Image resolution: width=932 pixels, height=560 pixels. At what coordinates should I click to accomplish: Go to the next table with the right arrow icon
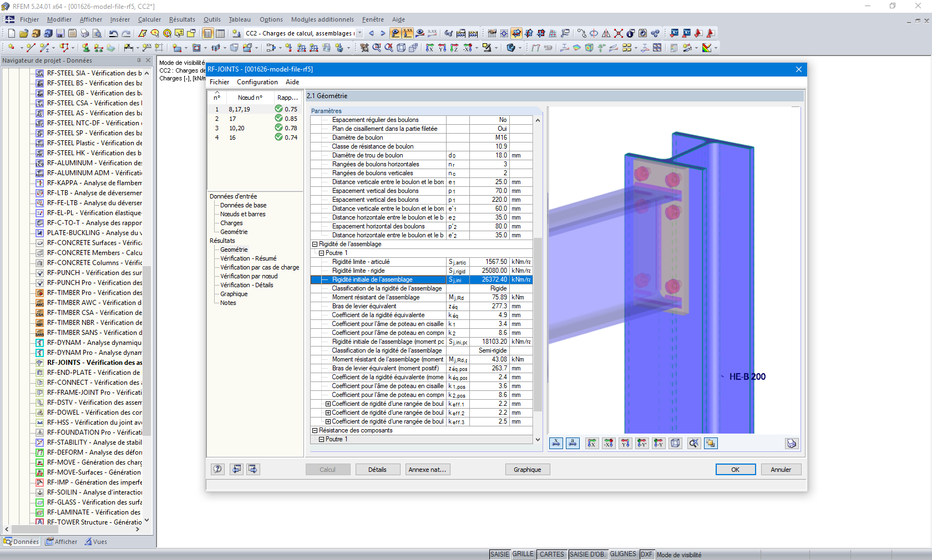[x=253, y=469]
